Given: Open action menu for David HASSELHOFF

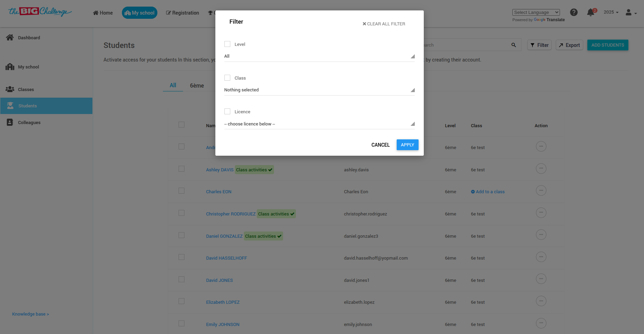Looking at the screenshot, I should (x=541, y=257).
